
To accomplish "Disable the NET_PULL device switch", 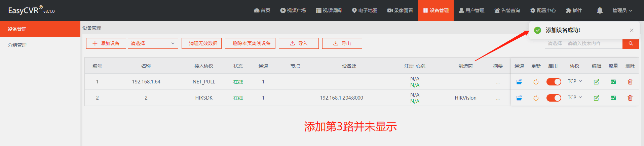I will 554,82.
